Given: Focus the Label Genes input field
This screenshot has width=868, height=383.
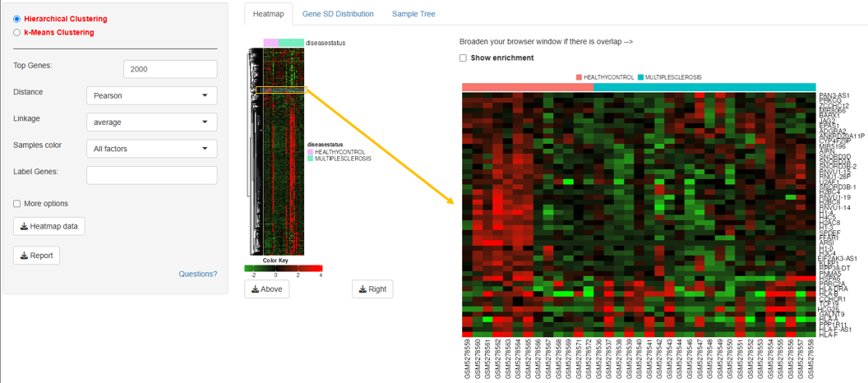Looking at the screenshot, I should (152, 175).
